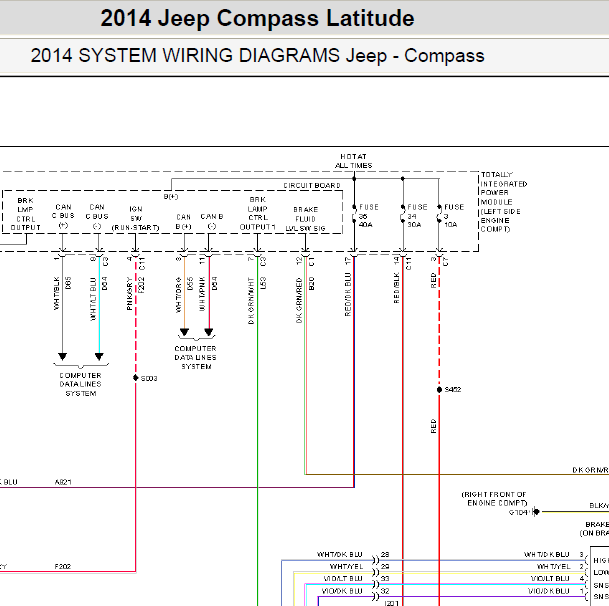Click the 'B(+)' label in circuit board
609x606 pixels.
pos(171,197)
